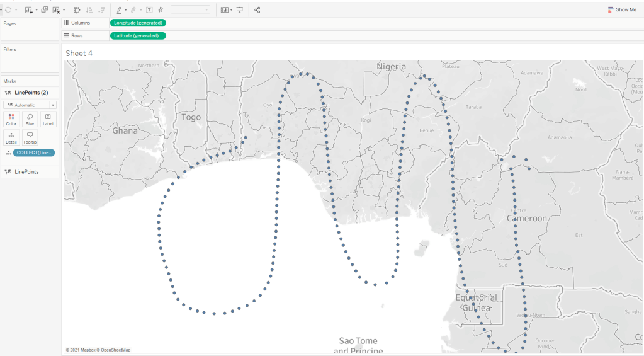Toggle mark labels with the T icon
The height and width of the screenshot is (356, 644).
[x=149, y=10]
